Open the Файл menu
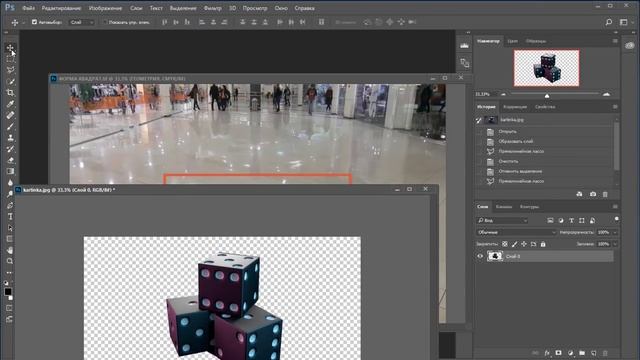The height and width of the screenshot is (360, 640). (28, 8)
